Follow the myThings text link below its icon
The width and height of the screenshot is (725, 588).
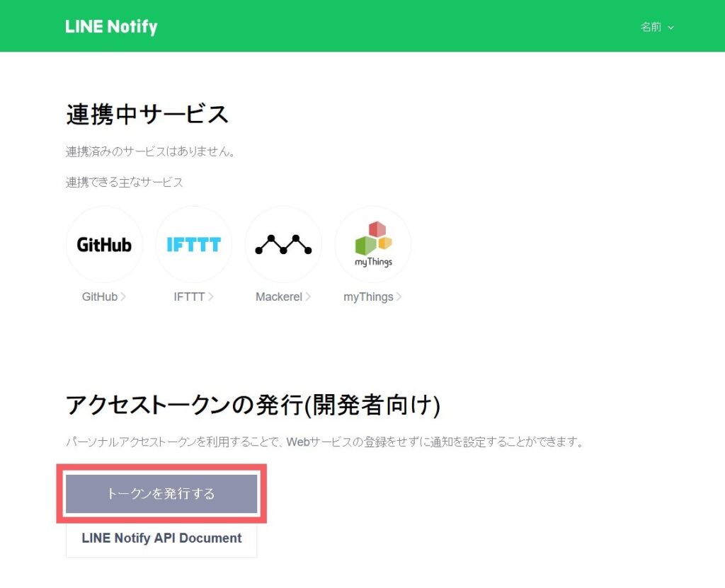tap(372, 296)
